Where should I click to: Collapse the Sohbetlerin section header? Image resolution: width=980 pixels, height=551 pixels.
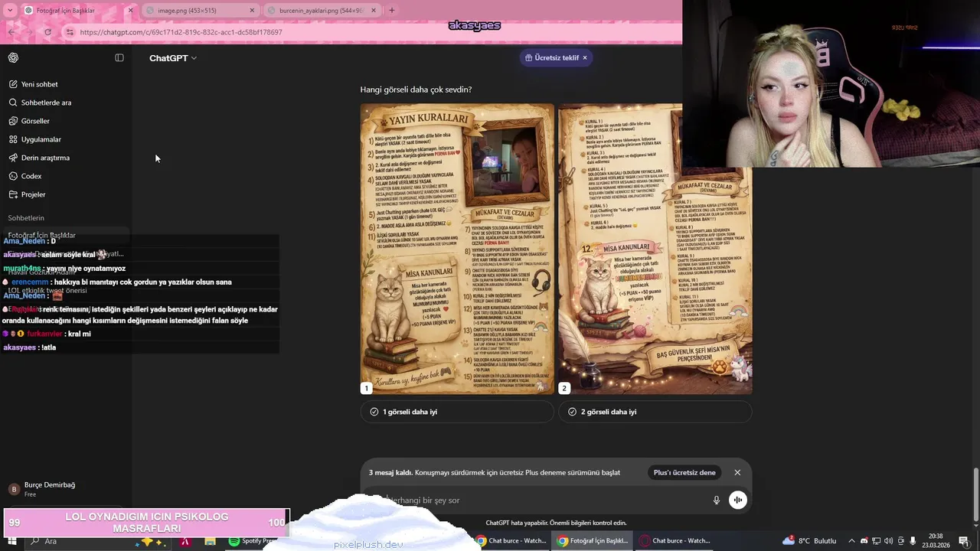[x=26, y=218]
